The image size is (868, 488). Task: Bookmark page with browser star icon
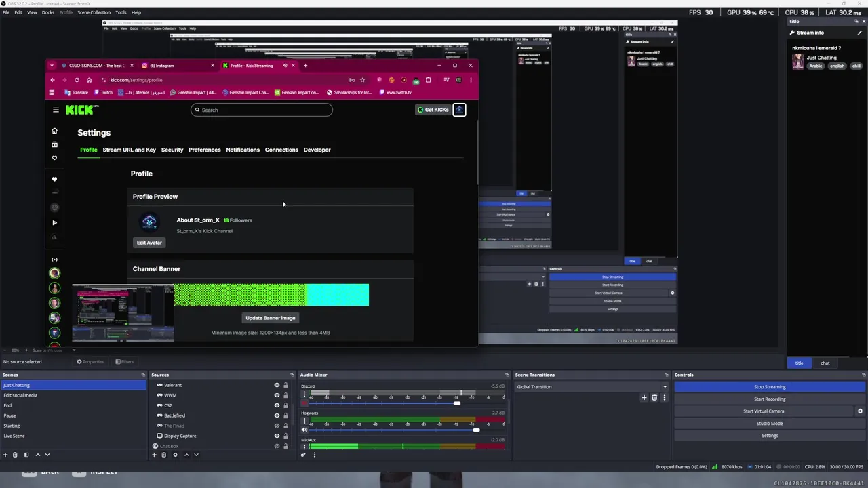[362, 80]
